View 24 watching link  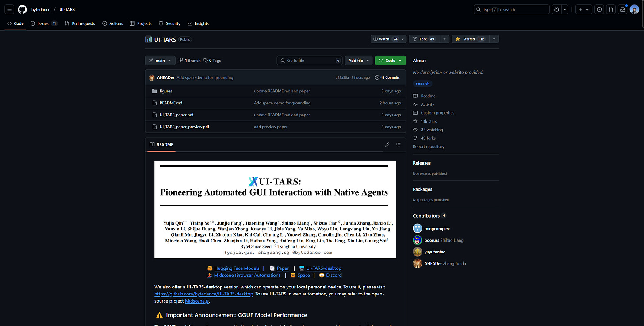[428, 130]
